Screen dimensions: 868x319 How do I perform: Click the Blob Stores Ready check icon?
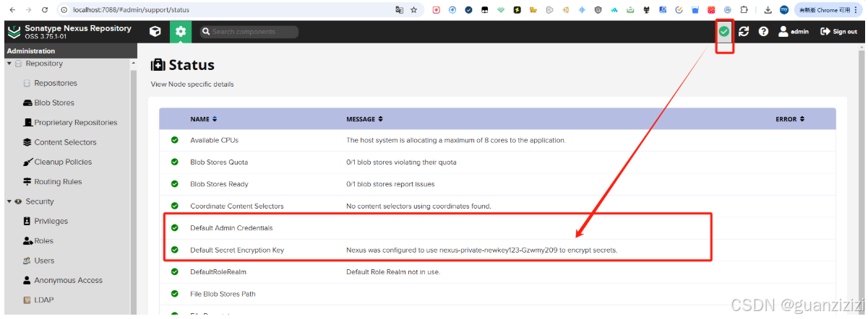pos(174,184)
